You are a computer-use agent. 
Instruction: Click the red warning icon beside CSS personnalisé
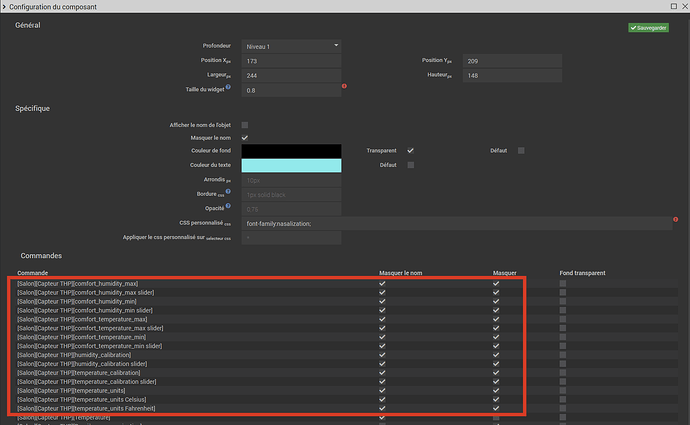(x=675, y=219)
